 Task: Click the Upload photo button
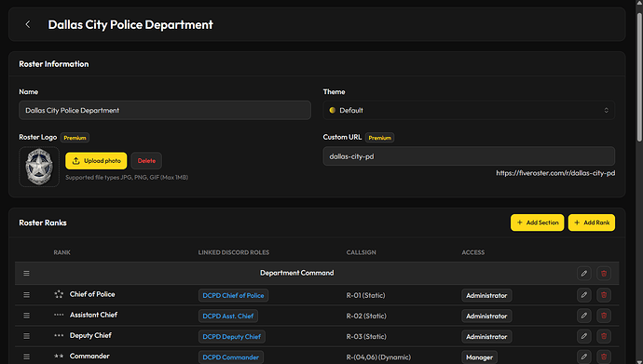[96, 161]
